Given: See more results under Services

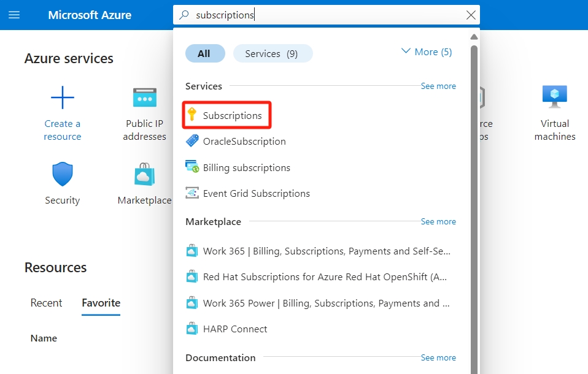Looking at the screenshot, I should tap(438, 86).
